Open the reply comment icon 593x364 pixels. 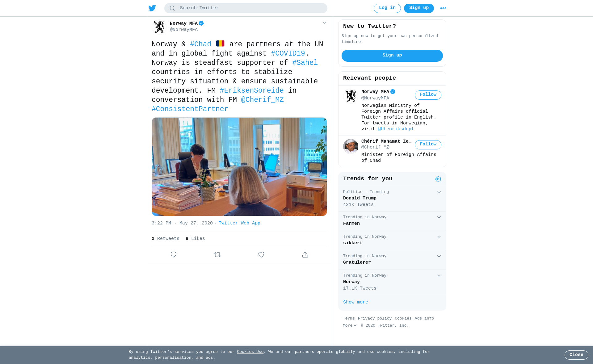(174, 255)
